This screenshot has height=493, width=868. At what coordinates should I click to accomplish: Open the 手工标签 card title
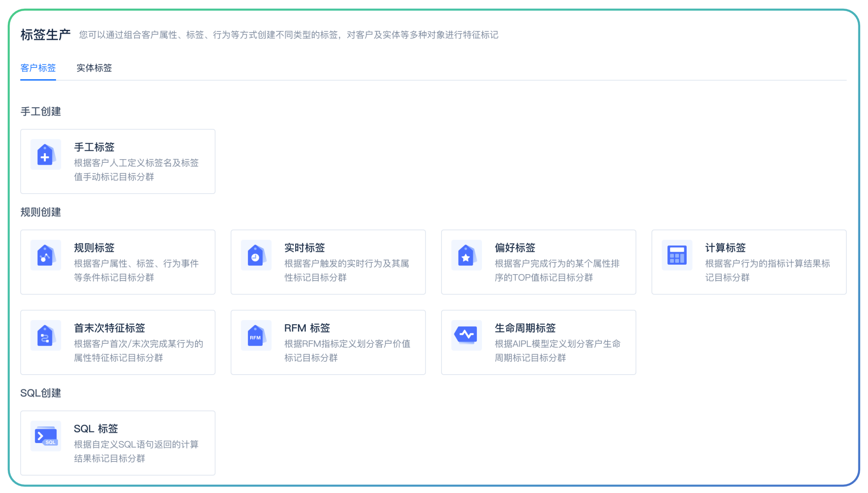(94, 147)
